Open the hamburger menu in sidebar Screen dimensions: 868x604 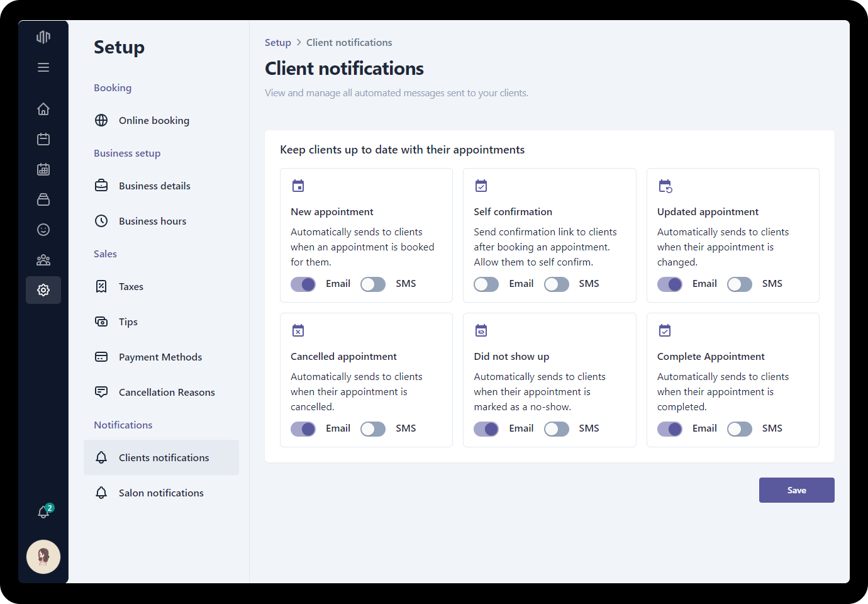coord(43,67)
